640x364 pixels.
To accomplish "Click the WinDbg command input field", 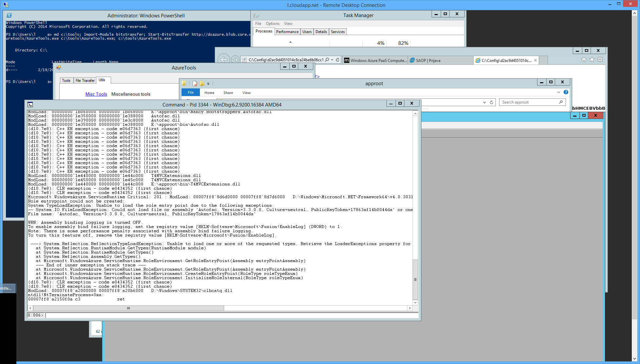I will (229, 315).
